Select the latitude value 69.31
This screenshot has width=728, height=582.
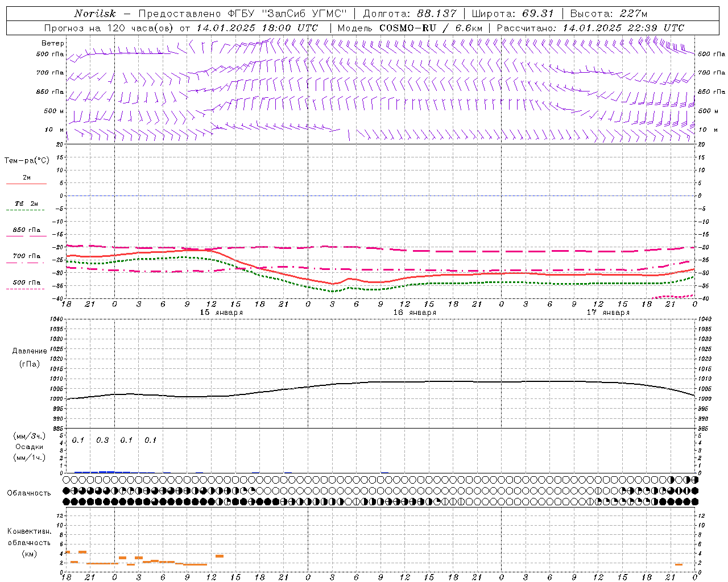coord(537,14)
